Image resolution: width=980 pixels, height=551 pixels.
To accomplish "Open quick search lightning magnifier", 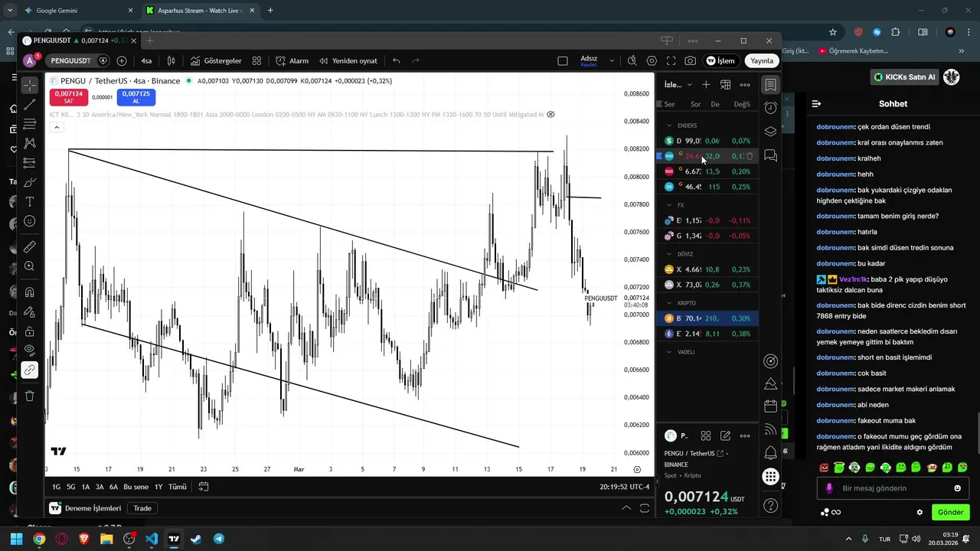I will tap(632, 60).
